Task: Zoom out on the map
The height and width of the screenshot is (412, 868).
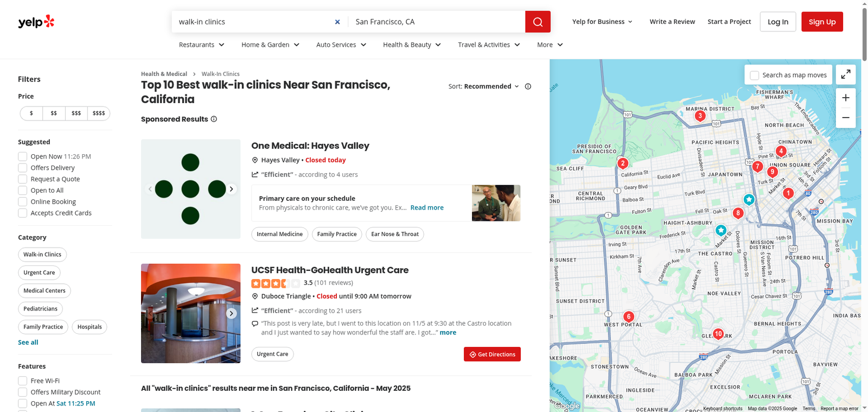Action: click(x=846, y=118)
